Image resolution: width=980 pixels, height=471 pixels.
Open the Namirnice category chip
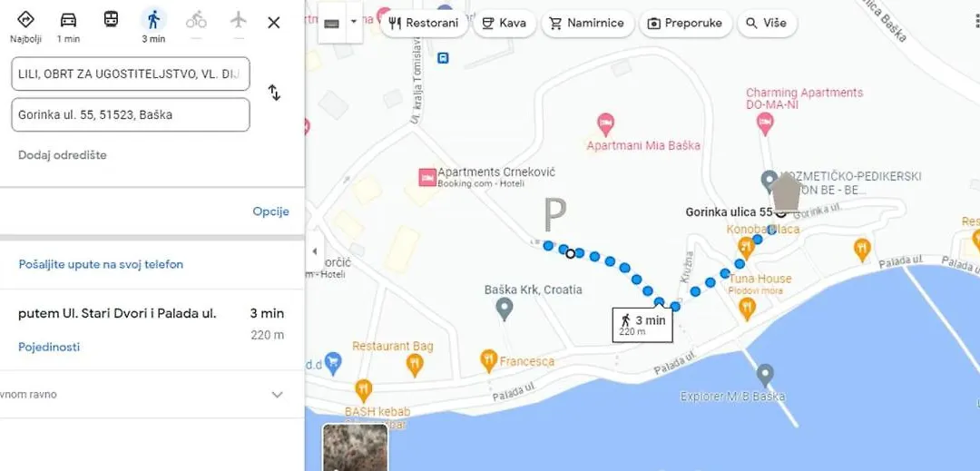(x=587, y=23)
